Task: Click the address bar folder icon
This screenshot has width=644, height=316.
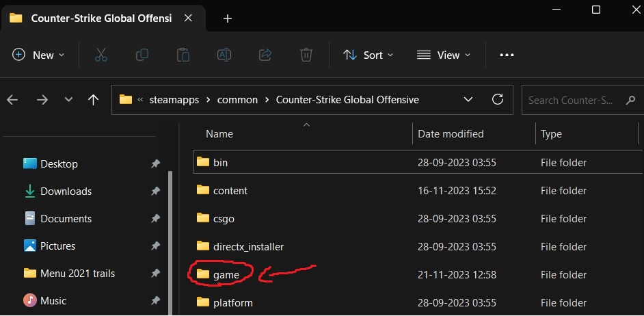Action: tap(125, 99)
